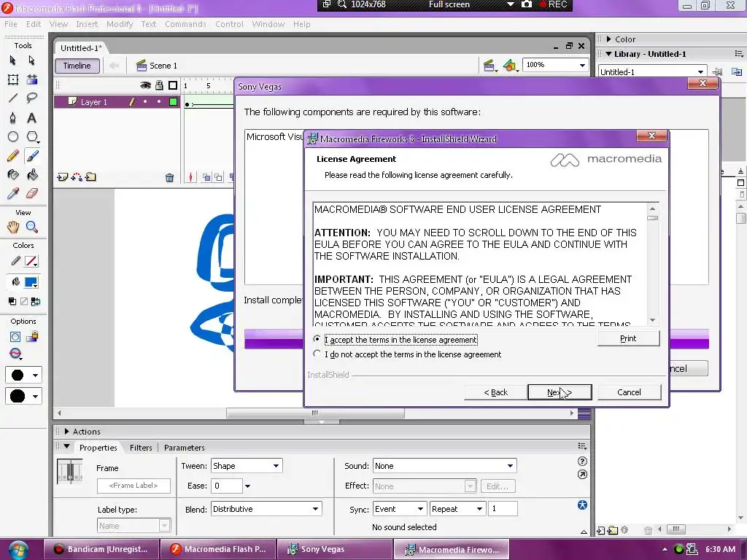Select the Text tool

32,117
